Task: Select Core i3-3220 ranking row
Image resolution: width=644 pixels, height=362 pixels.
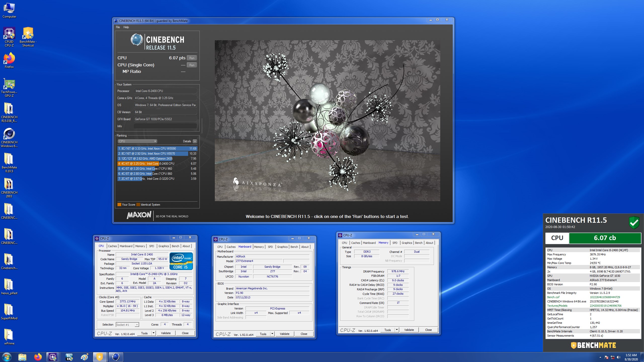Action: point(157,179)
